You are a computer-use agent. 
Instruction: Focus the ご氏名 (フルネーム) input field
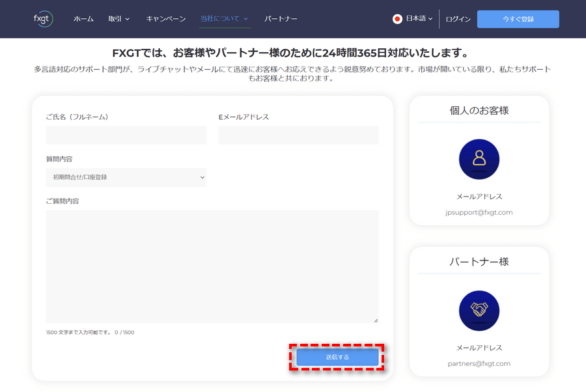(126, 135)
